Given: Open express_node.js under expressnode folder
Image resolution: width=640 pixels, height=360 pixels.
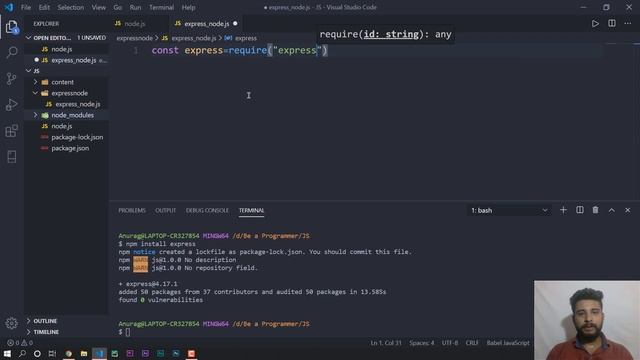Looking at the screenshot, I should tap(66, 104).
